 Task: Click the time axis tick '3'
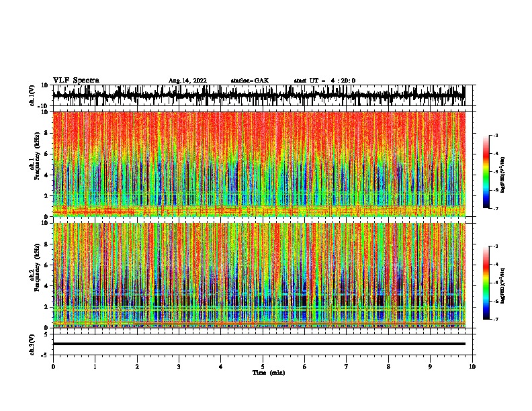179,367
